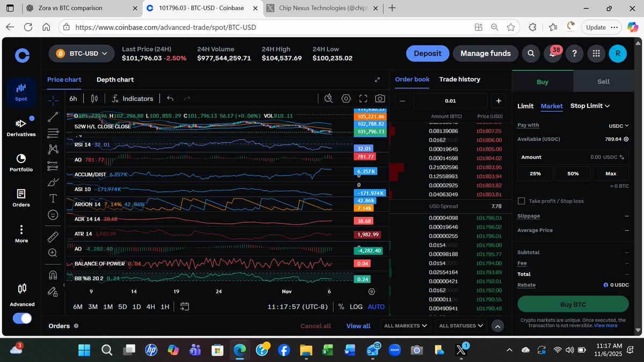Activate the zoom in tool

(53, 252)
